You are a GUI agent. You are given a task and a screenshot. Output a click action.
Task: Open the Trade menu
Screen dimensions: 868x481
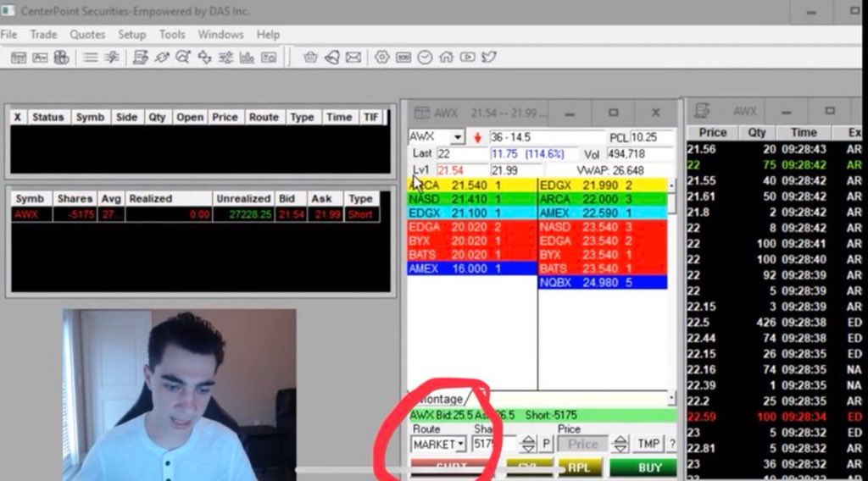(43, 34)
